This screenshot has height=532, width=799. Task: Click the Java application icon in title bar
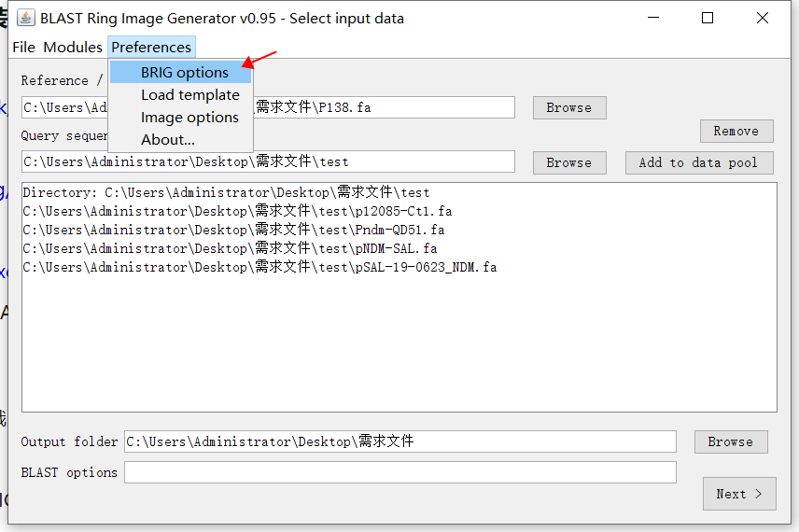25,18
